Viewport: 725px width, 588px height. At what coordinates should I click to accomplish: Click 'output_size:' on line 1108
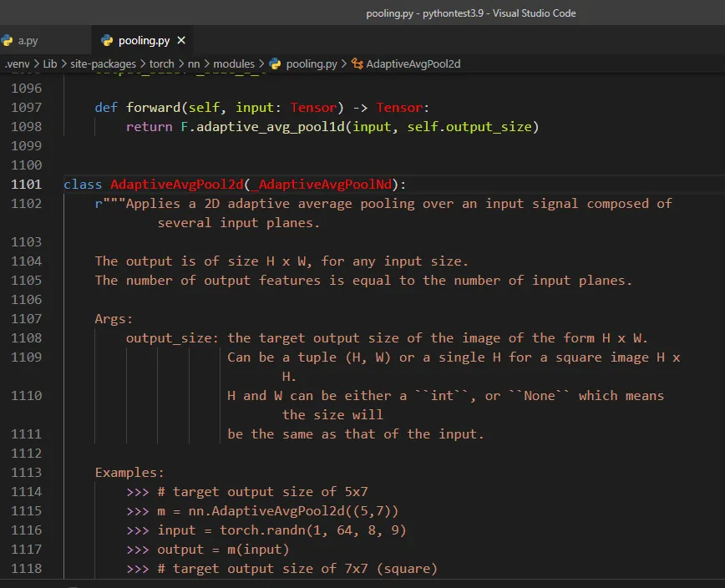coord(172,338)
